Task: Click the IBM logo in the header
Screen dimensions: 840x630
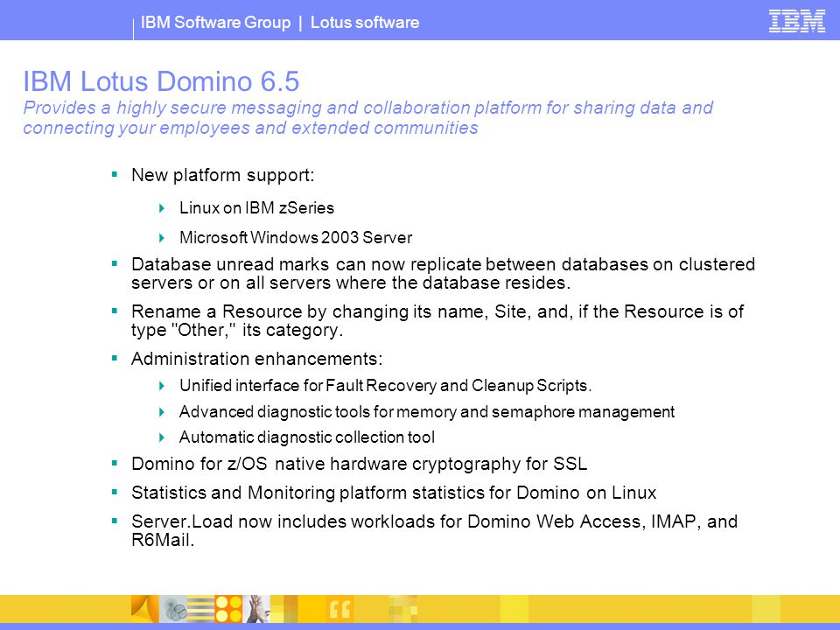Action: 796,21
